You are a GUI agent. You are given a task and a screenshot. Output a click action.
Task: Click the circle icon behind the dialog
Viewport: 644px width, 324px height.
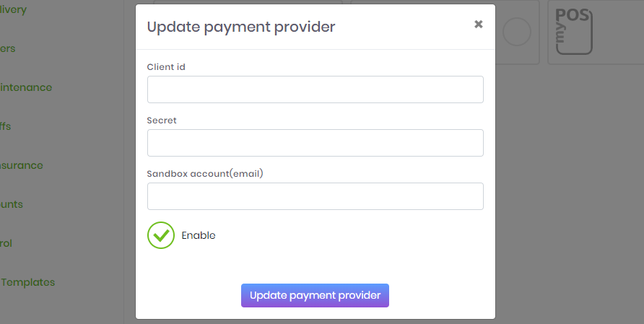[517, 32]
